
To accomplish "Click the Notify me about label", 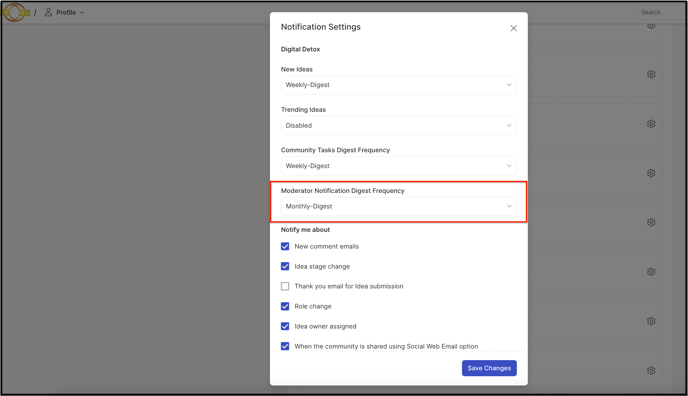I will coord(305,230).
